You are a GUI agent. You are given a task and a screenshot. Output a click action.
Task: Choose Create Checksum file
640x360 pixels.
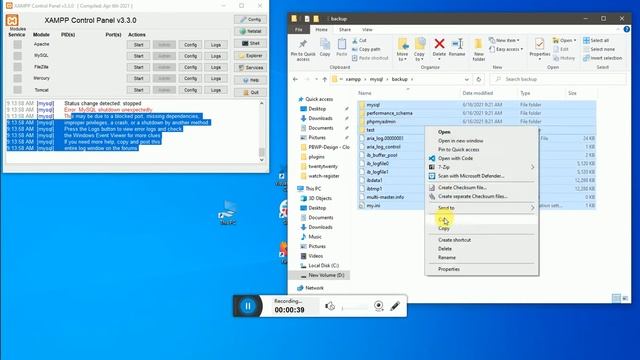(x=482, y=187)
